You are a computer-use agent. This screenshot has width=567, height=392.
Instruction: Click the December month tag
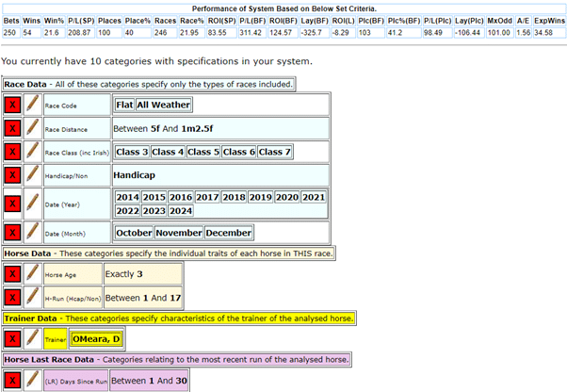[x=229, y=233]
